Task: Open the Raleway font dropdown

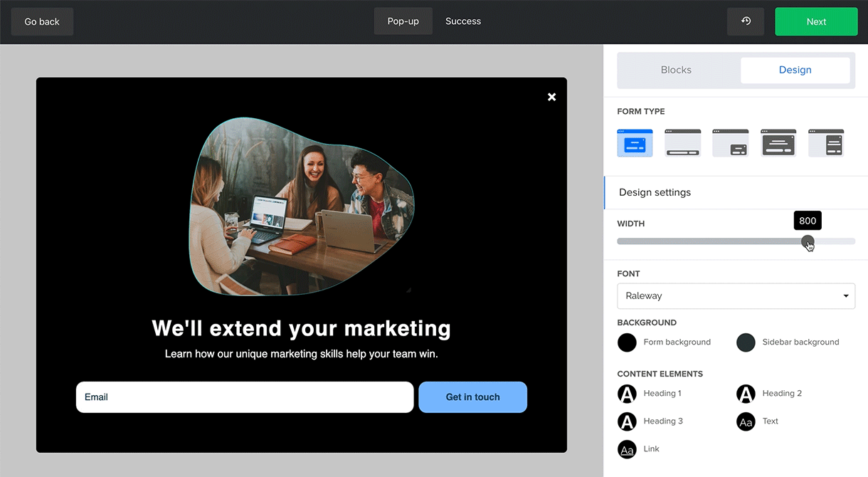Action: [736, 296]
